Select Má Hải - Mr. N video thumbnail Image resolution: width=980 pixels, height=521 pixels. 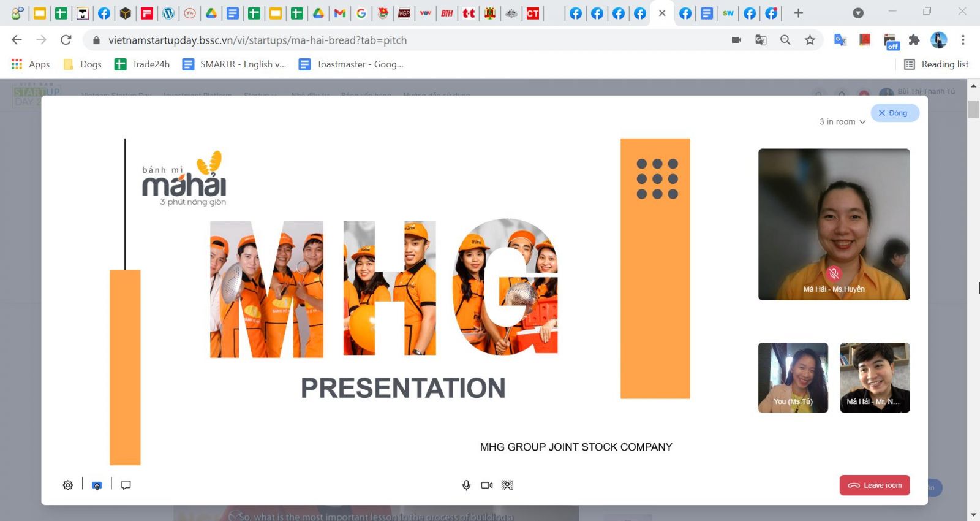coord(875,378)
